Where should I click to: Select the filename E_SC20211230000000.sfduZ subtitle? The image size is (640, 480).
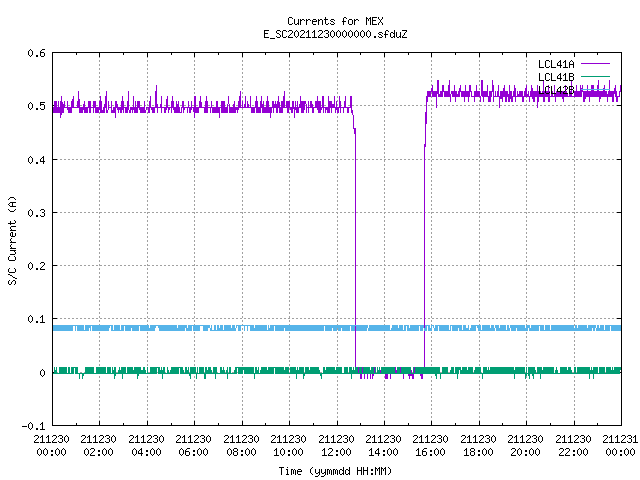335,34
